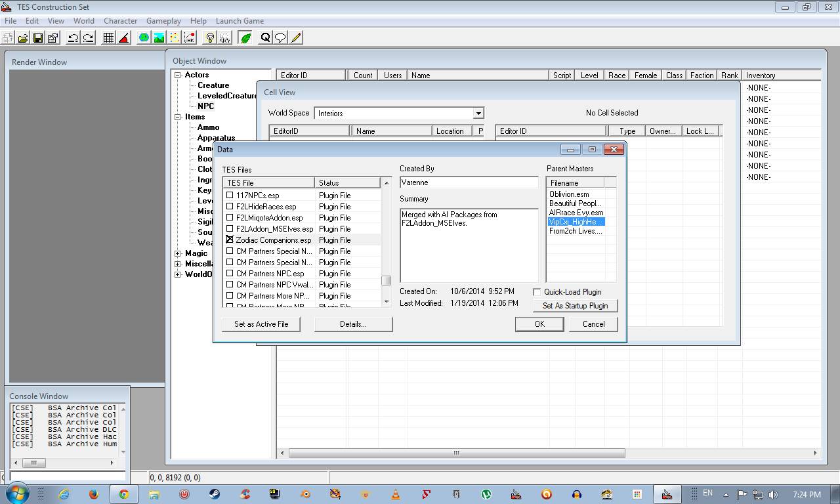Screen dimensions: 840x504
Task: Open Google Chrome from the taskbar
Action: tap(124, 494)
